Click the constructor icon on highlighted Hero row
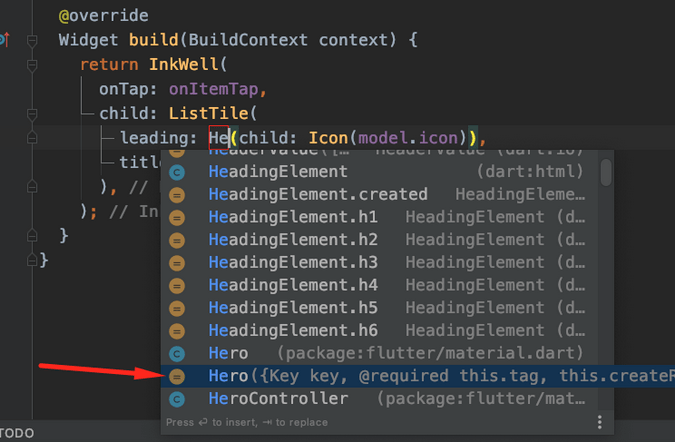Image resolution: width=675 pixels, height=442 pixels. [177, 376]
